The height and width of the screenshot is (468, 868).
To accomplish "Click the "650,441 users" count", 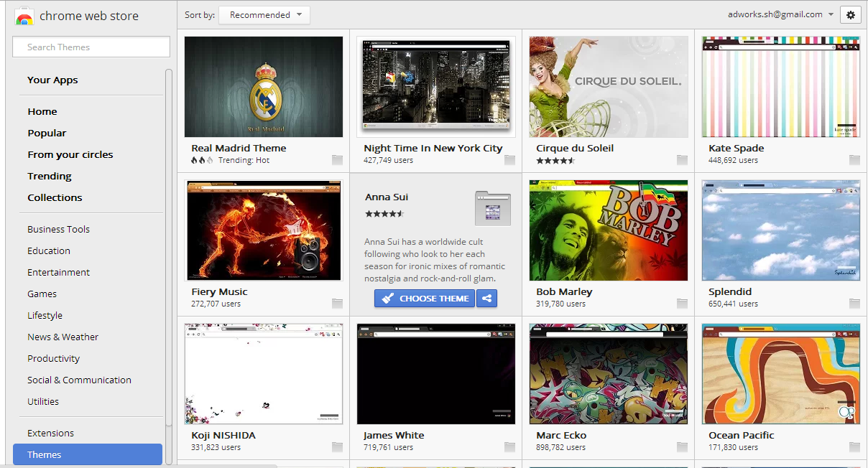I will pyautogui.click(x=733, y=304).
